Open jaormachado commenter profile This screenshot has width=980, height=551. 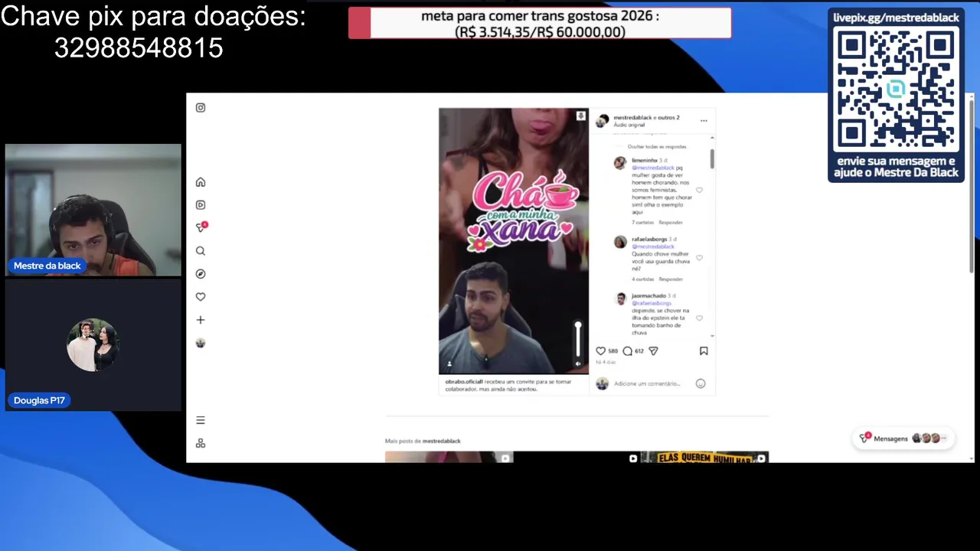(648, 296)
